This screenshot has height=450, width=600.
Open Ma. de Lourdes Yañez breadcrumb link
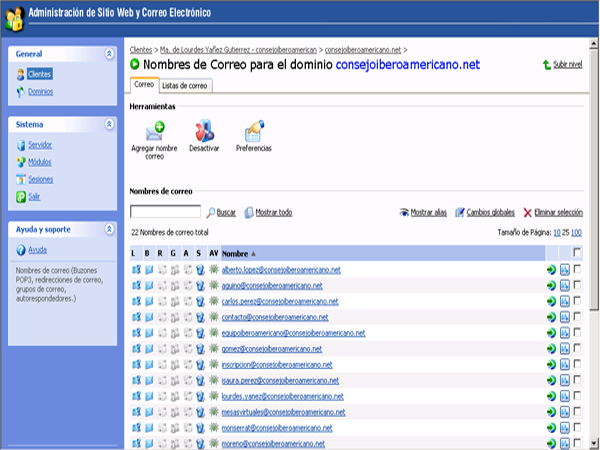point(238,50)
